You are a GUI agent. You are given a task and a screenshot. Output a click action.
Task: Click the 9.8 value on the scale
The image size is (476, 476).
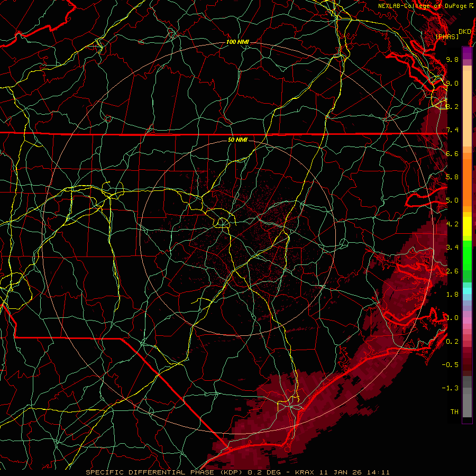(x=452, y=59)
